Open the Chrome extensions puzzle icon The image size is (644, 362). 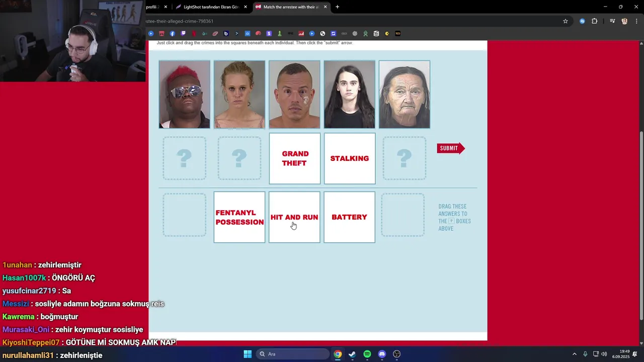pos(595,21)
